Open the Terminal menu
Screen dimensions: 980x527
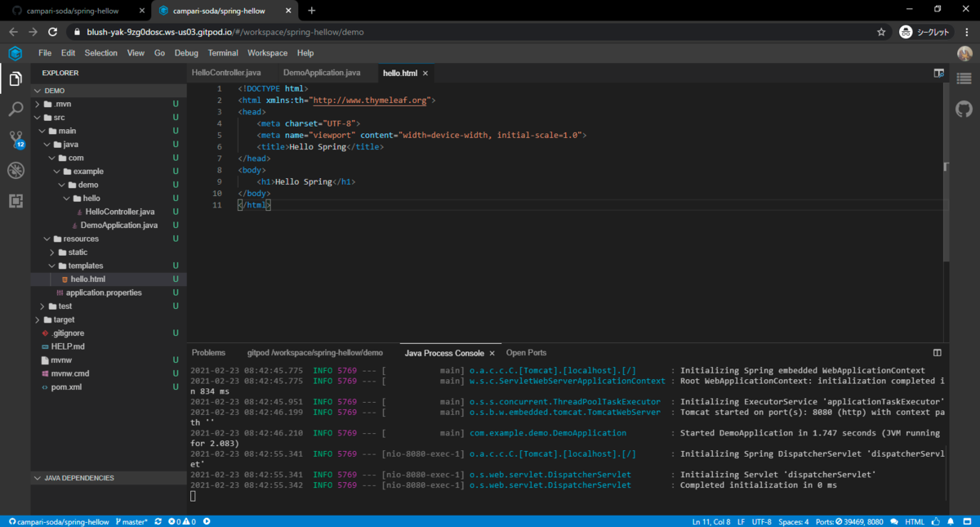[223, 53]
